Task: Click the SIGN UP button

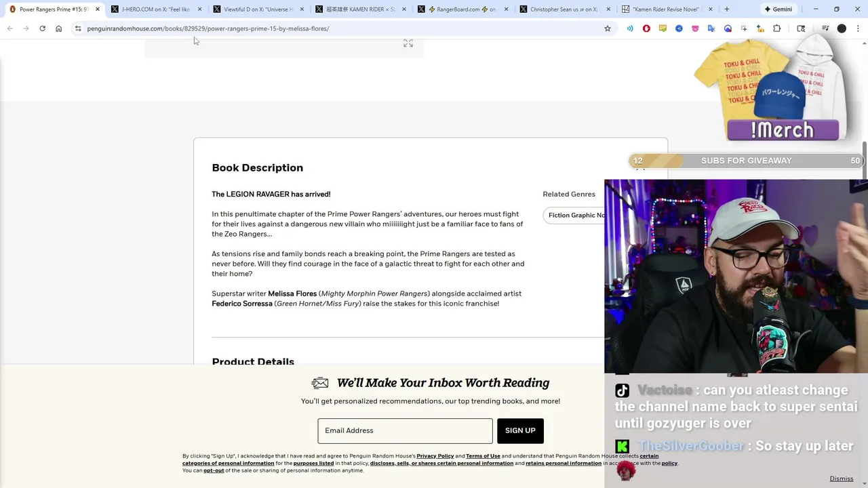Action: coord(520,430)
